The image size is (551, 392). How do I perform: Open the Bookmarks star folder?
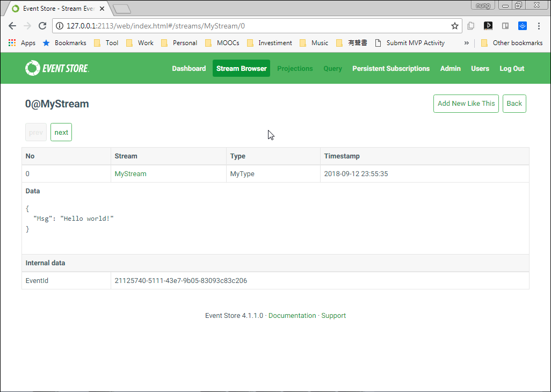coord(64,43)
